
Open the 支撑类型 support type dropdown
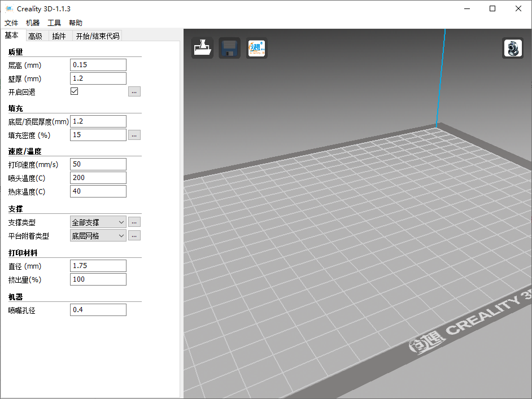click(98, 222)
